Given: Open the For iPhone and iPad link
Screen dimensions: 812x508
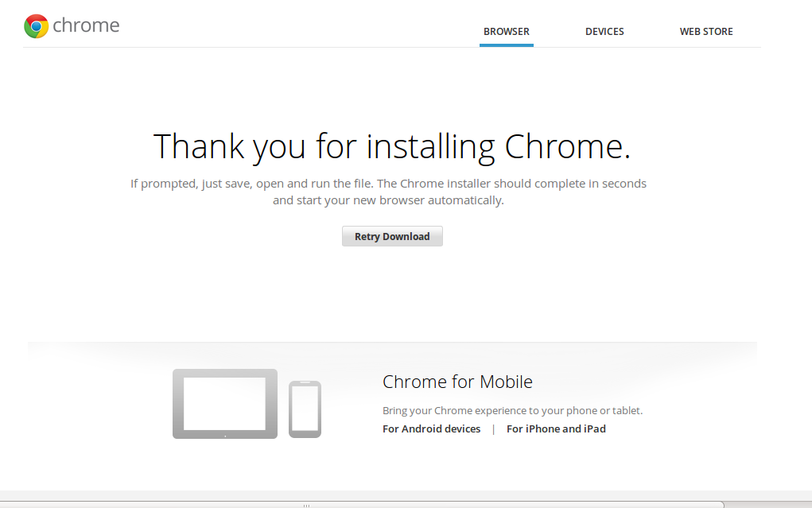Looking at the screenshot, I should [556, 429].
